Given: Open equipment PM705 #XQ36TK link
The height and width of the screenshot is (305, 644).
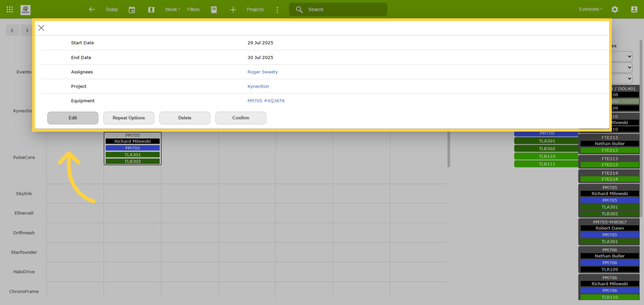Looking at the screenshot, I should pos(266,101).
